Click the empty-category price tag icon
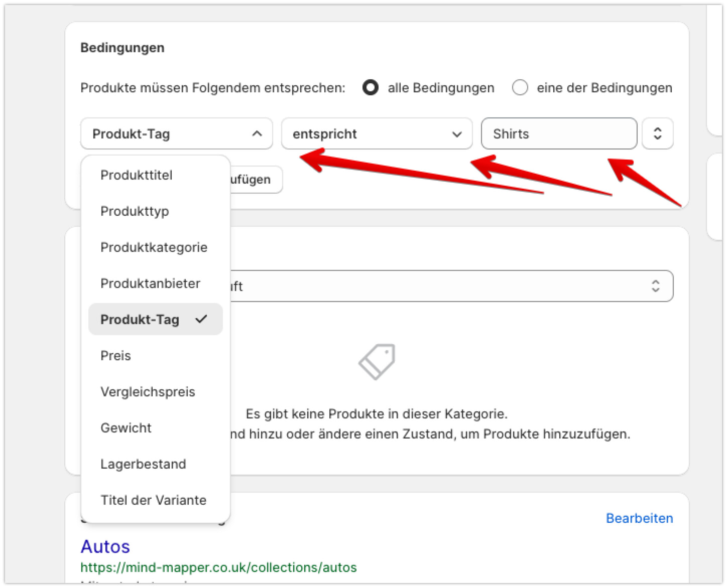The height and width of the screenshot is (588, 727). [377, 361]
